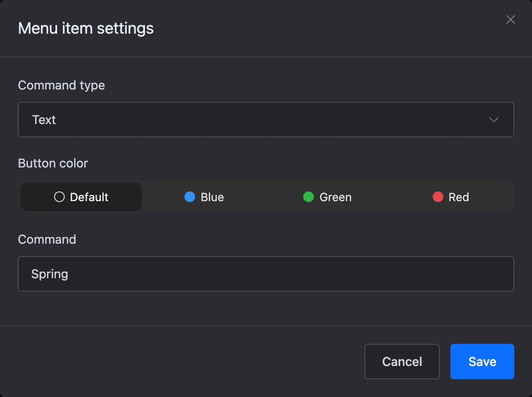Open the Command type dropdown

pos(266,120)
